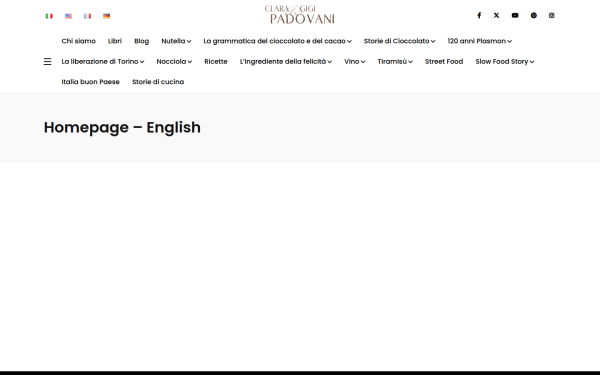Expand the Vino submenu

click(354, 62)
